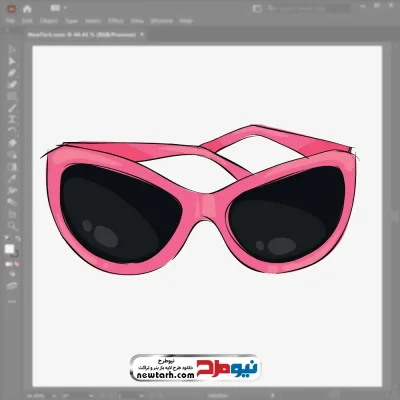
Task: Open the File menu
Action: [x=10, y=21]
